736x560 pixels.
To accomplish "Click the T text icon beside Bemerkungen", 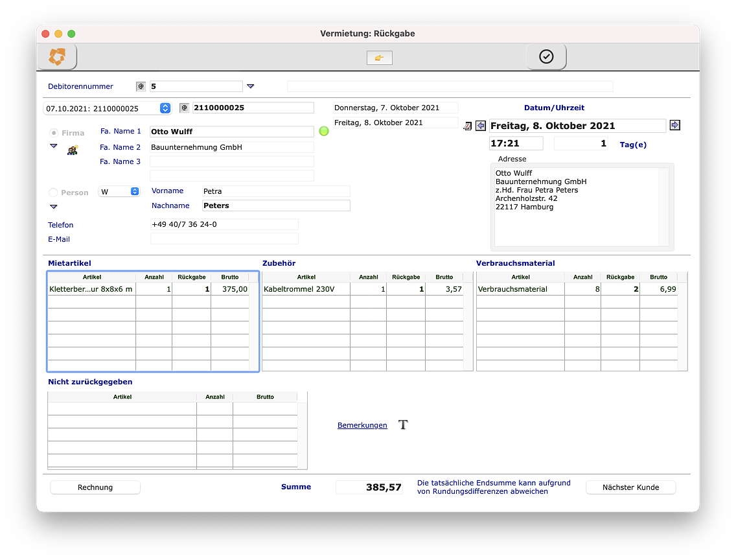I will (x=403, y=425).
